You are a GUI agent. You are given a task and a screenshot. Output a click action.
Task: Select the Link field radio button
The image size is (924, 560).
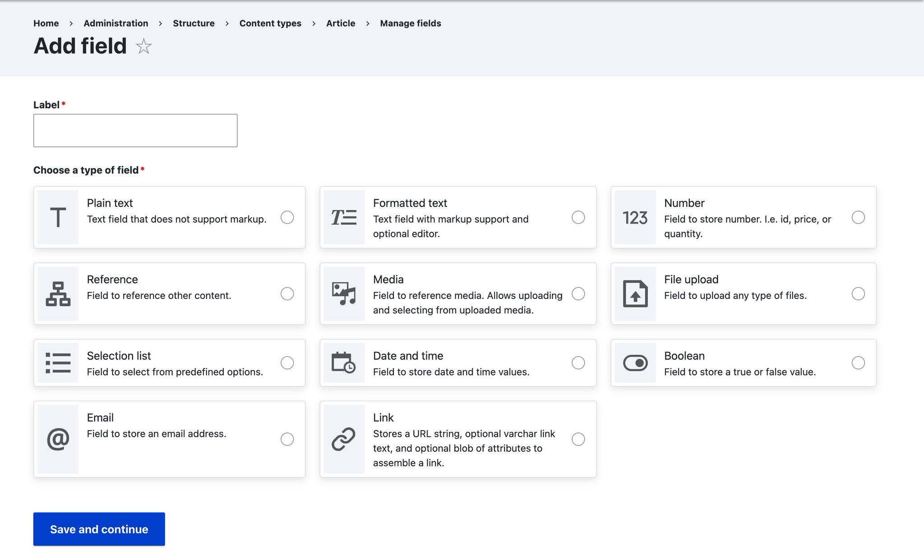point(578,439)
